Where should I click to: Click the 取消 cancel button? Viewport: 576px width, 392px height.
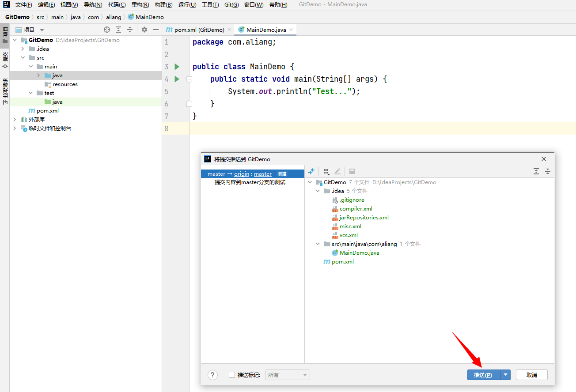point(532,375)
